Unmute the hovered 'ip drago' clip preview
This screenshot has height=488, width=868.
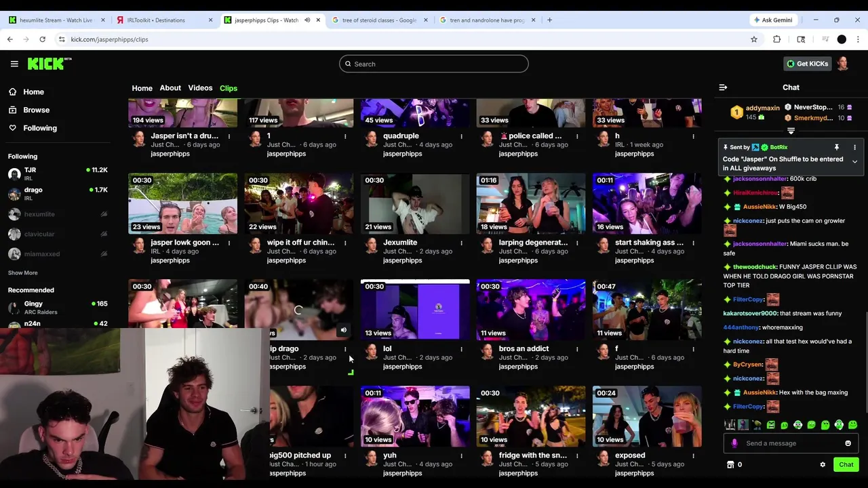click(344, 330)
